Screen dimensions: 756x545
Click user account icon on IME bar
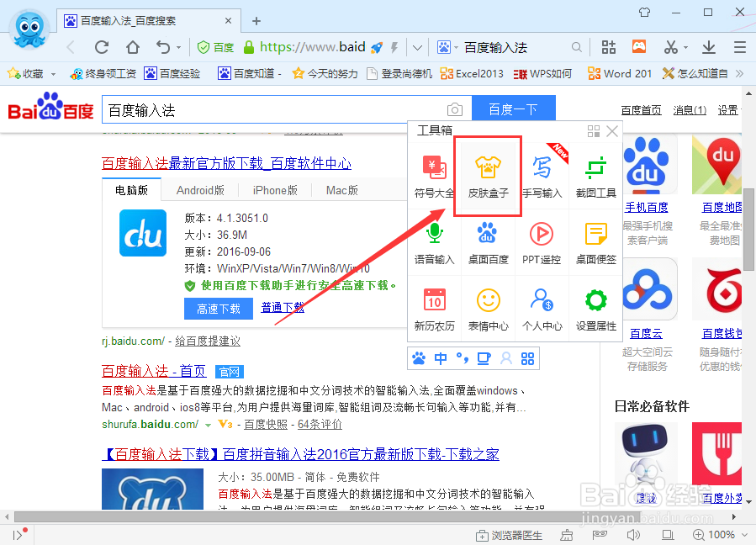tap(505, 358)
